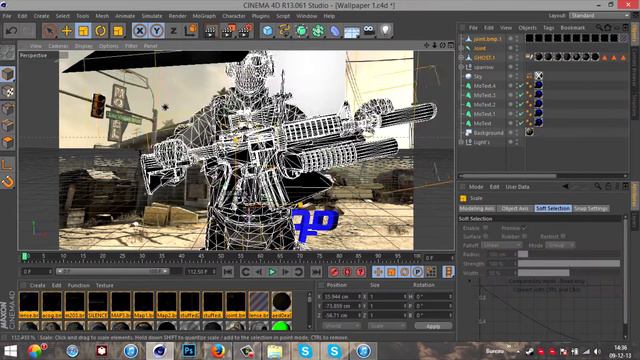The width and height of the screenshot is (640, 360).
Task: Open Edit Render Settings icon
Action: (x=245, y=31)
